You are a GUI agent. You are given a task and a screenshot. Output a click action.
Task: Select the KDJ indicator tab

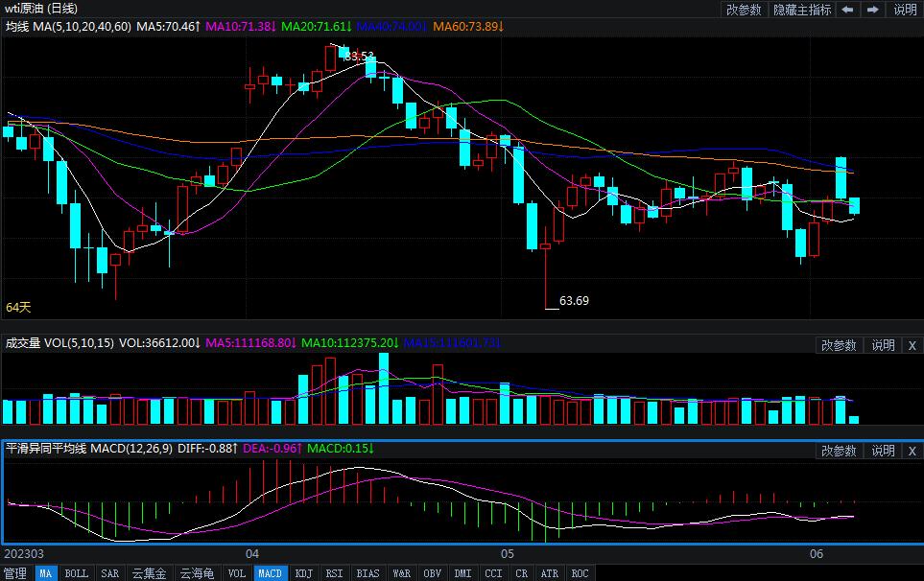point(303,573)
